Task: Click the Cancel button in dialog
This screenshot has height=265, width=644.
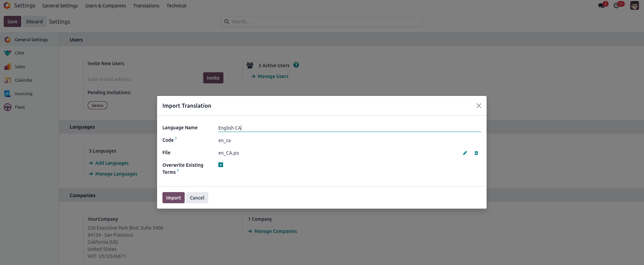Action: pos(197,198)
